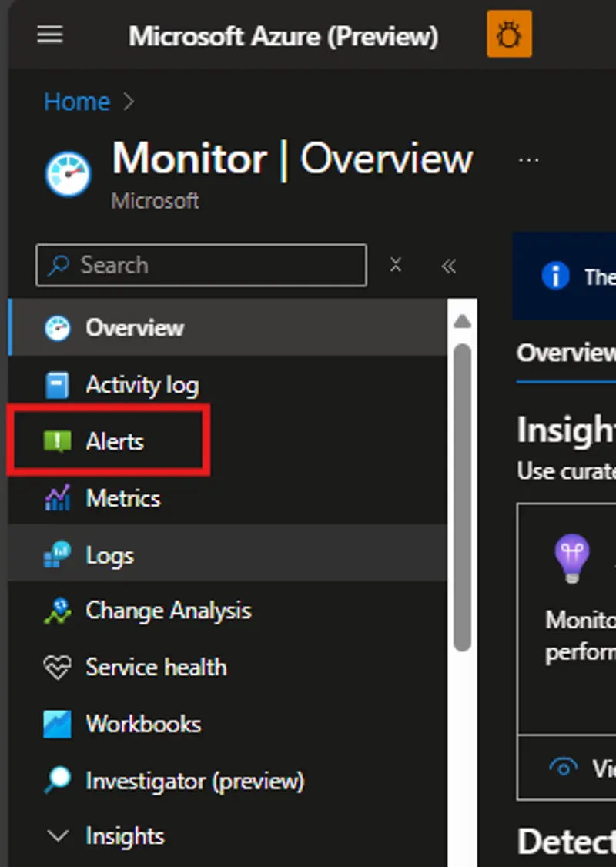Click the eye view icon in card
Viewport: 616px width, 867px height.
coord(564,768)
